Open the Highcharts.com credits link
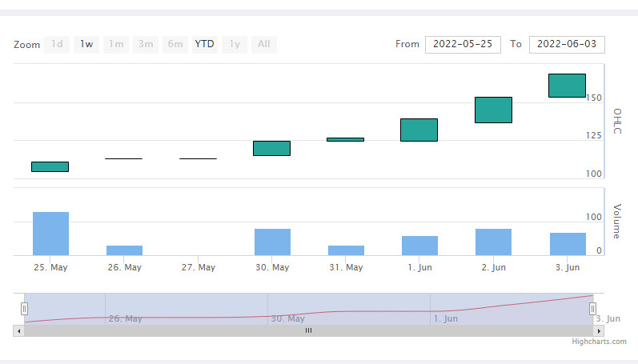The height and width of the screenshot is (364, 638). point(599,342)
